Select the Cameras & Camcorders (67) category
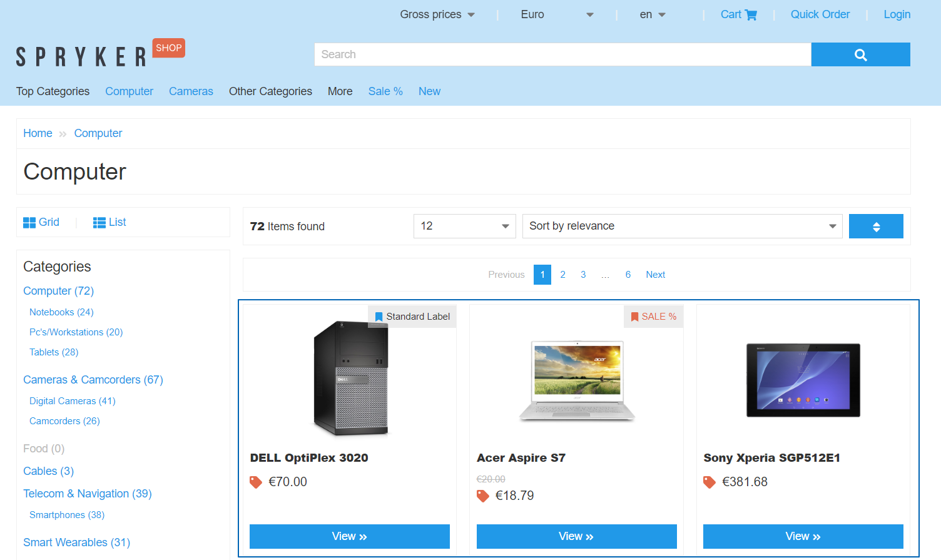 pyautogui.click(x=93, y=380)
